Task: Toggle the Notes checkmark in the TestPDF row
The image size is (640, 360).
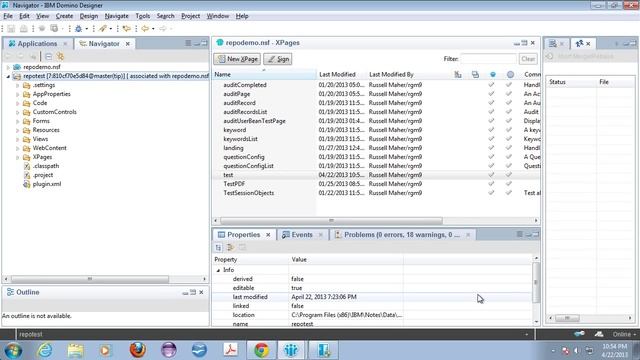Action: click(509, 184)
